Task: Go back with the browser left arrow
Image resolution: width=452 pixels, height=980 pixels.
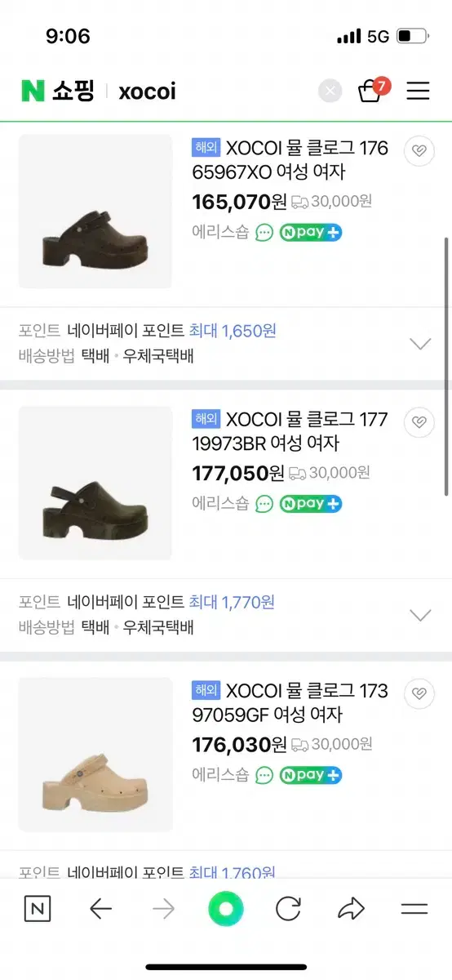Action: (100, 909)
